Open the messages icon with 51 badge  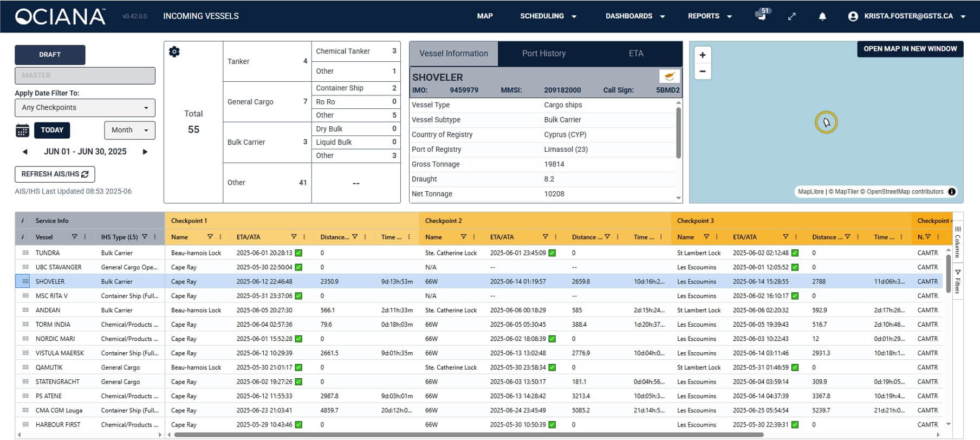[x=762, y=15]
